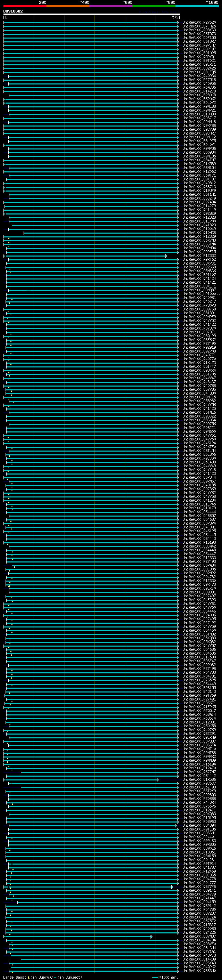Select hit label UniRef100_P27497

pyautogui.click(x=199, y=596)
